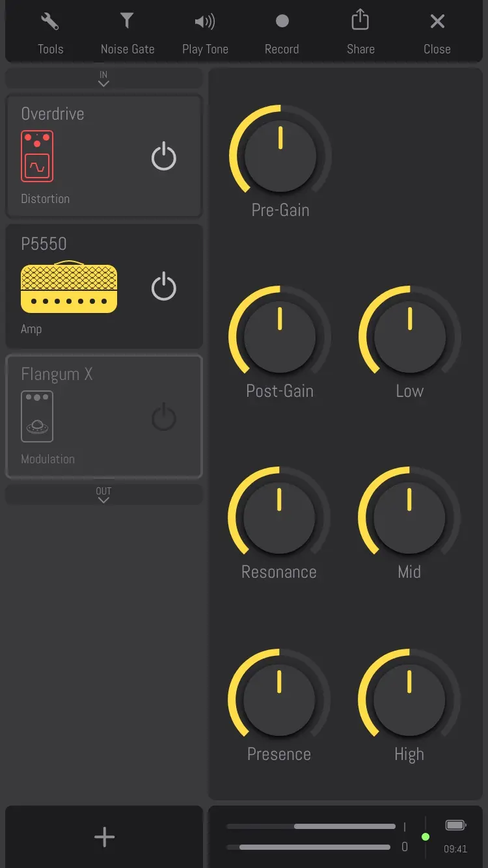Expand the OUT chevron bar
488x868 pixels.
(x=103, y=495)
